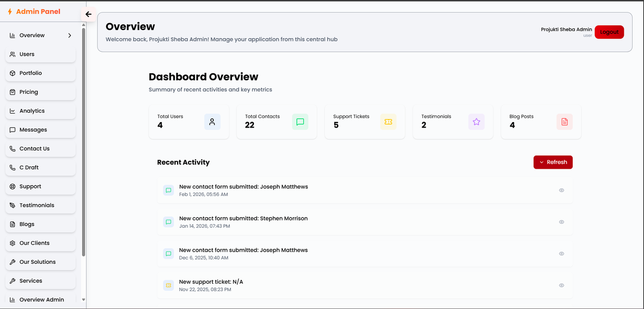Click the Support lifebuoy icon

[13, 186]
